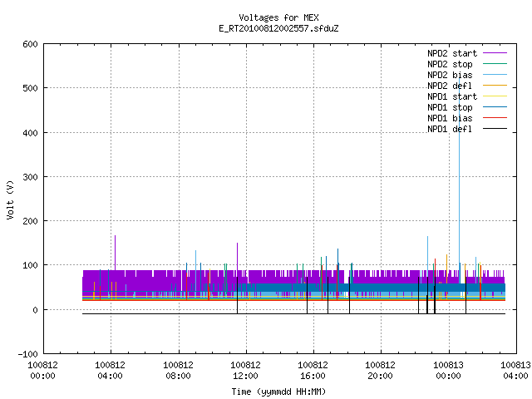The width and height of the screenshot is (532, 399).
Task: Click the '100812 20:00' time axis label
Action: point(381,371)
